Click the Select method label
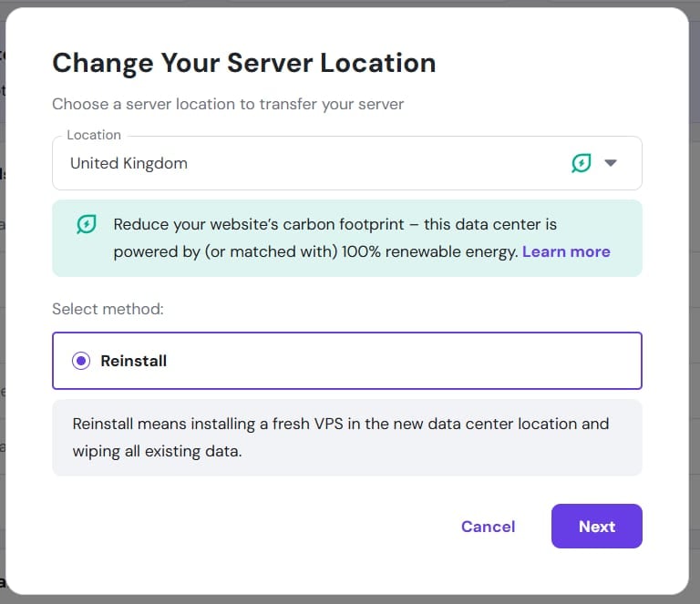Image resolution: width=700 pixels, height=604 pixels. (108, 309)
